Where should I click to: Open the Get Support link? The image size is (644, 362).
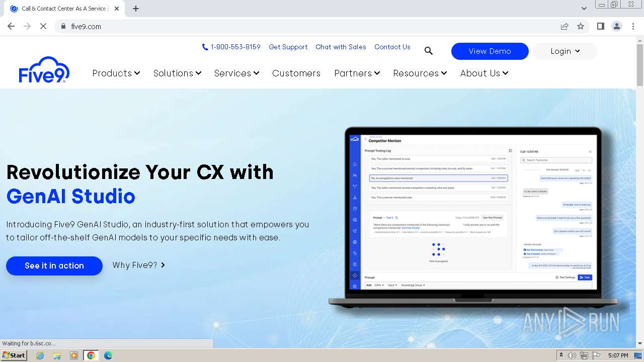(288, 47)
